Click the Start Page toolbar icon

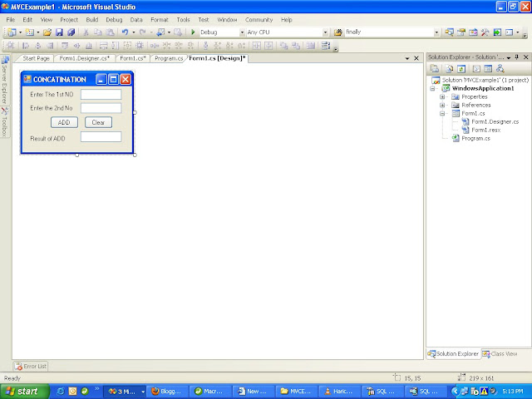click(x=497, y=32)
